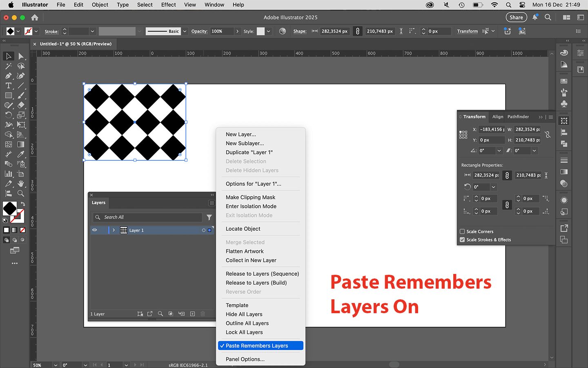
Task: Select the Direct Selection tool
Action: [21, 56]
